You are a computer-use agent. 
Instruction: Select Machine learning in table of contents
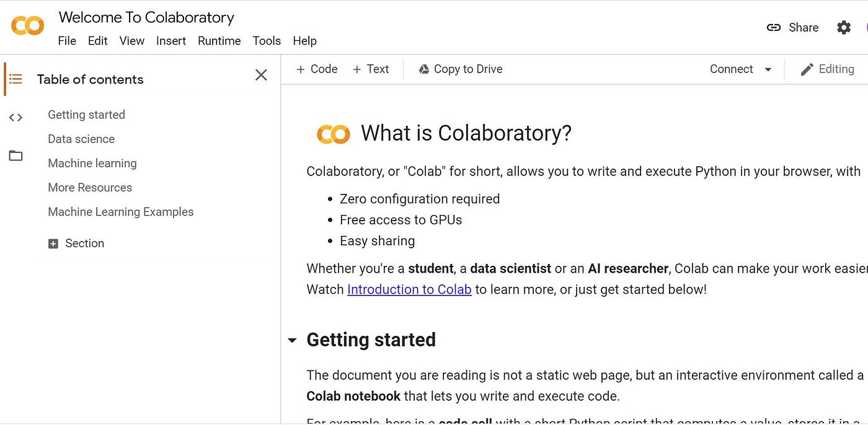[x=92, y=163]
